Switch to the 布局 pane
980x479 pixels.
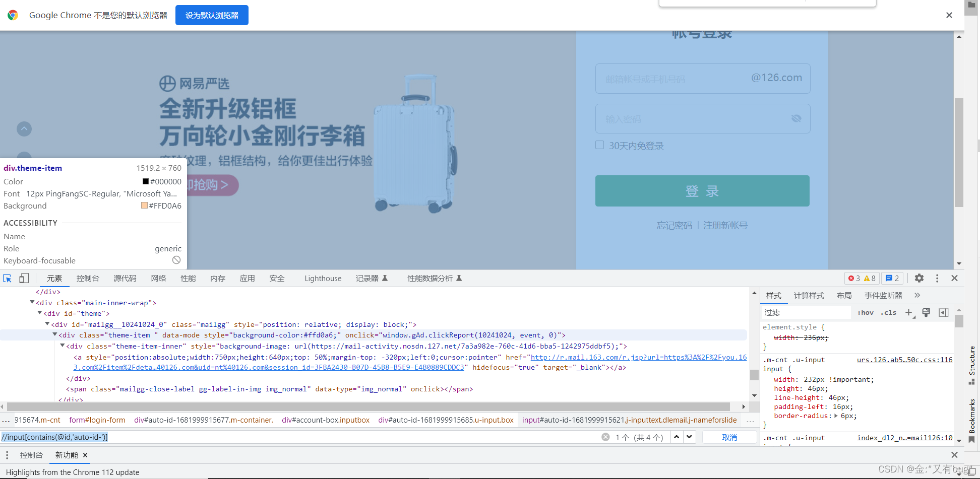[844, 295]
